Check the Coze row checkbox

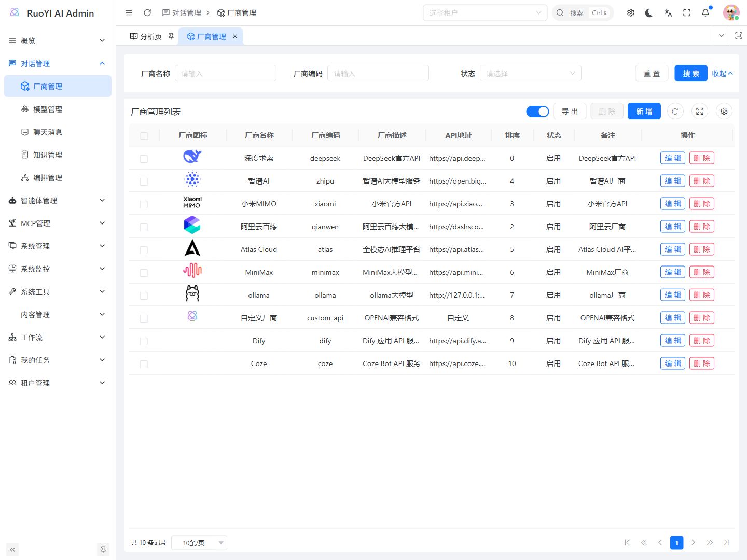pos(144,364)
